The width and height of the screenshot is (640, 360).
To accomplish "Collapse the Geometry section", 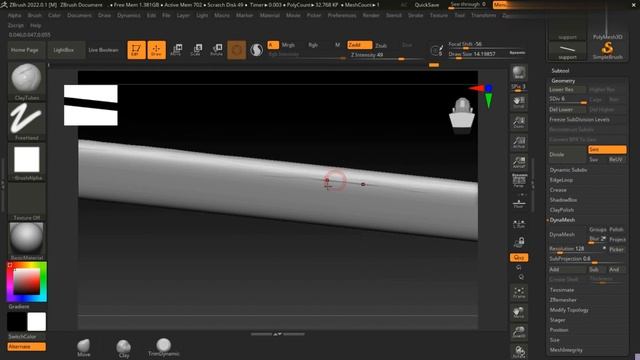I will pos(563,81).
